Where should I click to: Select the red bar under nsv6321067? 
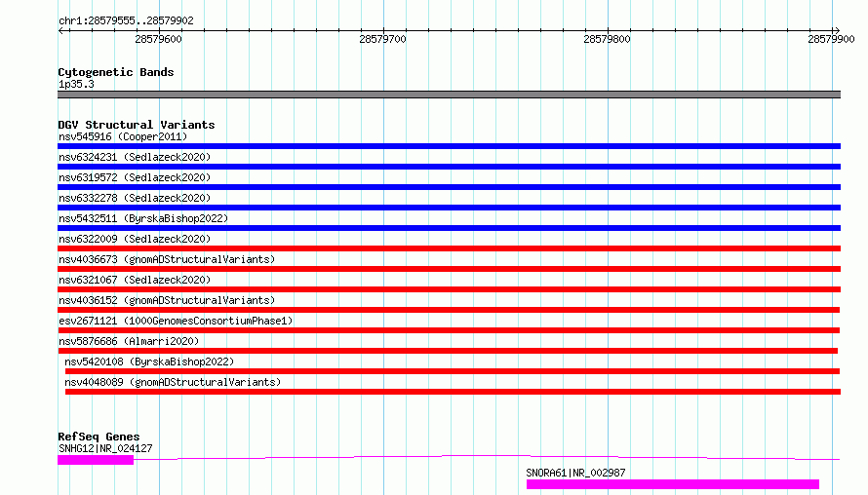pyautogui.click(x=449, y=289)
